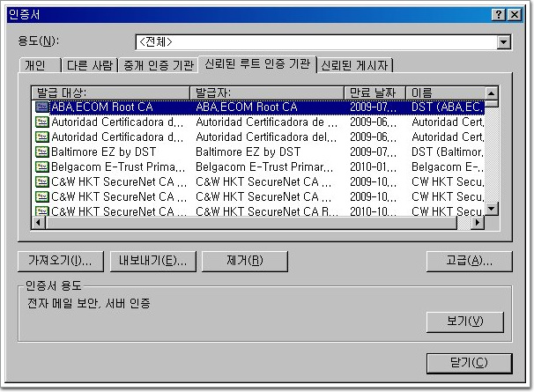Sort by 이름 column header
Viewport: 534px width, 392px height.
point(445,92)
